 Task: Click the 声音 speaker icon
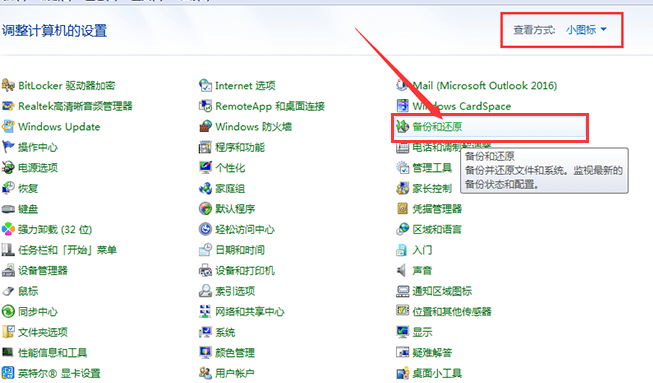(402, 271)
